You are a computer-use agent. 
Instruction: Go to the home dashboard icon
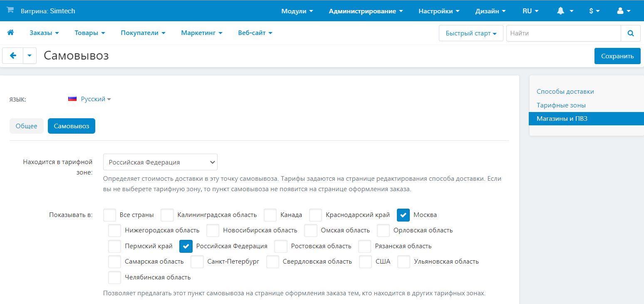pyautogui.click(x=11, y=32)
